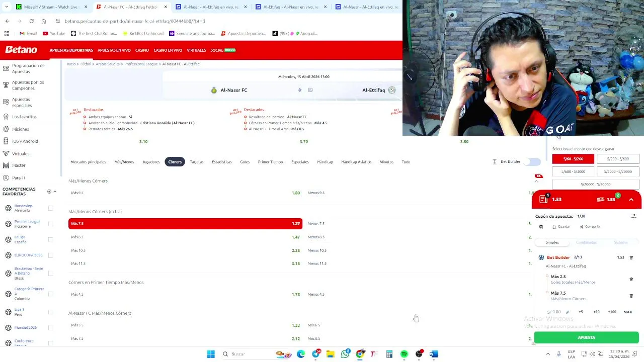This screenshot has width=644, height=362.
Task: Click the bet slip icon showing 1
Action: pyautogui.click(x=544, y=200)
